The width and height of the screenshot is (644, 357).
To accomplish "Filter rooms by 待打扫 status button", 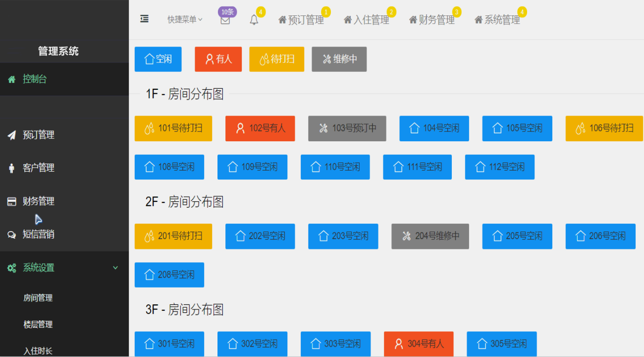I will pyautogui.click(x=277, y=59).
